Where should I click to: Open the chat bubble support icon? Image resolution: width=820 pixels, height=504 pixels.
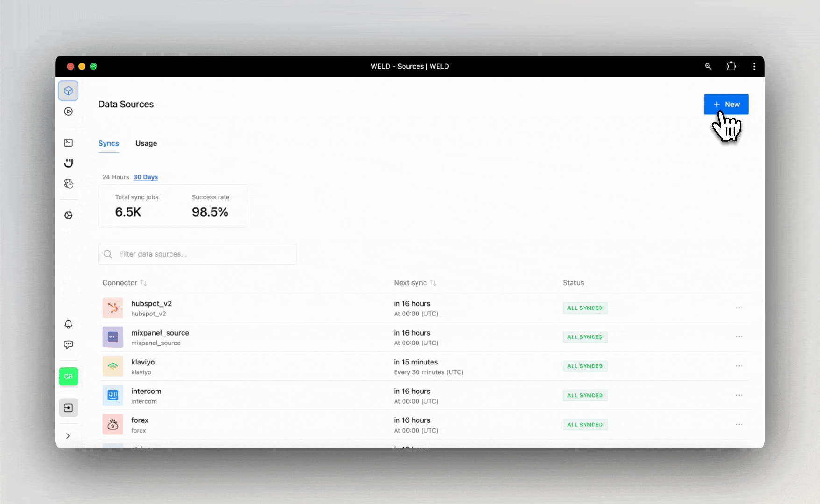pyautogui.click(x=68, y=344)
